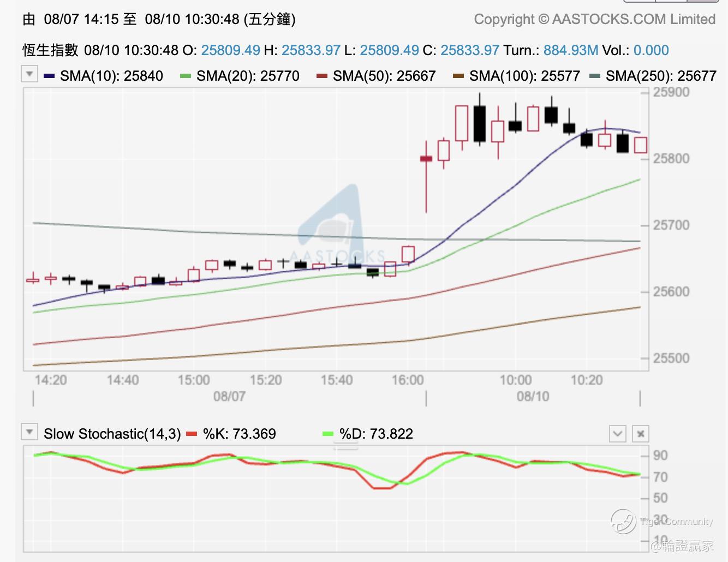Viewport: 728px width, 562px height.
Task: Collapse the Slow Stochastic panel with chevron
Action: pos(617,434)
